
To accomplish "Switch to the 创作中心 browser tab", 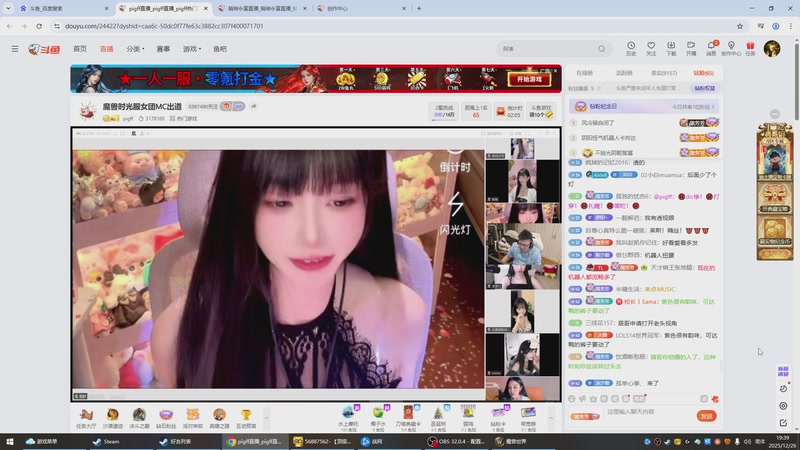I will [x=362, y=8].
